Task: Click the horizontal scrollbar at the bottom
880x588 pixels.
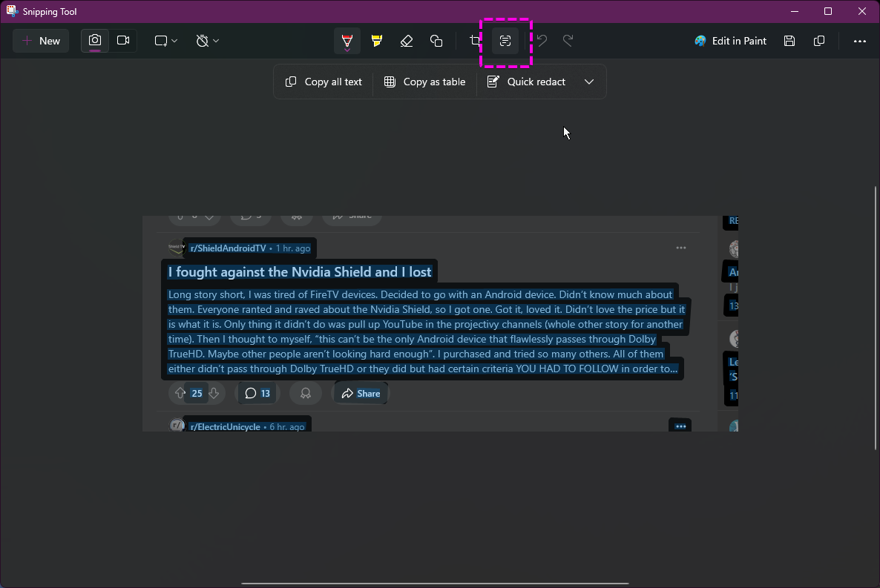Action: [435, 584]
